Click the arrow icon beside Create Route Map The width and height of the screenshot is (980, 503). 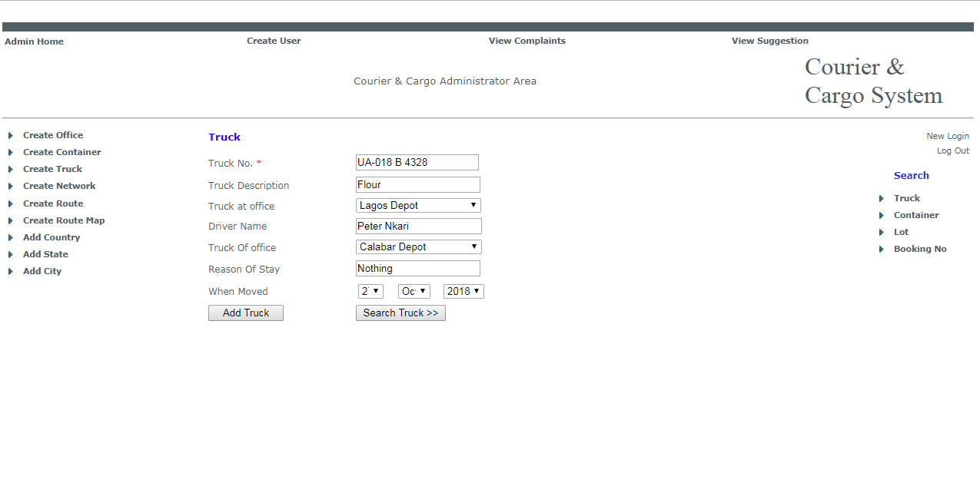[x=11, y=220]
